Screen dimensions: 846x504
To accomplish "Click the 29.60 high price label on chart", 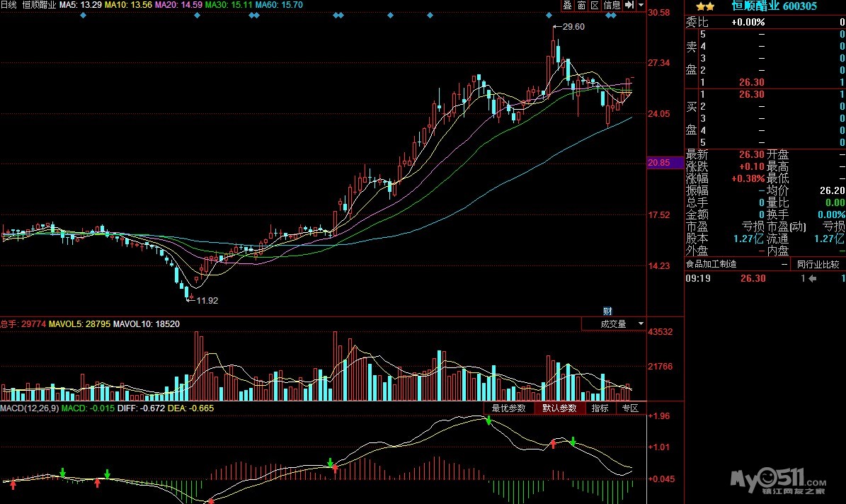I will (x=573, y=27).
